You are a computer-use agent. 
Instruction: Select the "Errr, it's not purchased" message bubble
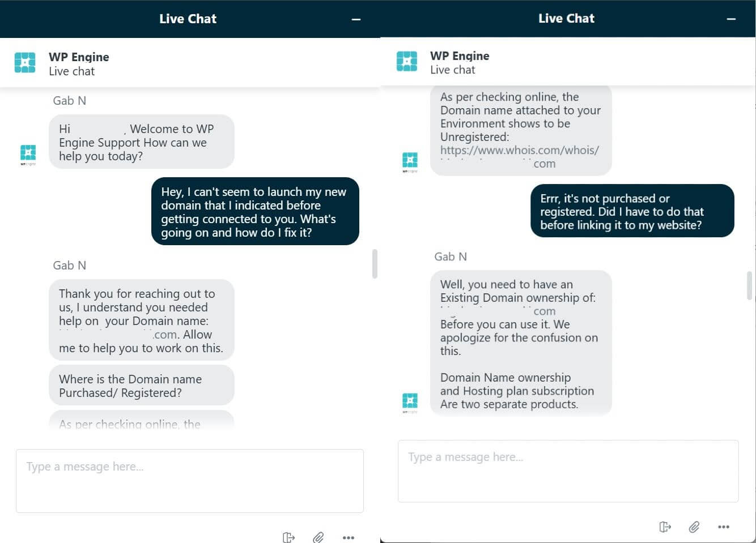click(x=632, y=211)
